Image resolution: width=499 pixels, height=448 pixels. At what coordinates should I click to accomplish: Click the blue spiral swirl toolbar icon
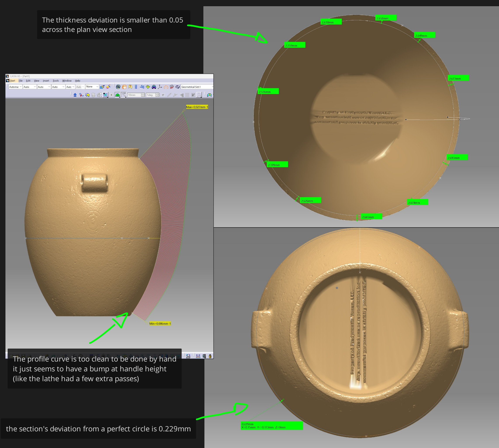coord(118,87)
